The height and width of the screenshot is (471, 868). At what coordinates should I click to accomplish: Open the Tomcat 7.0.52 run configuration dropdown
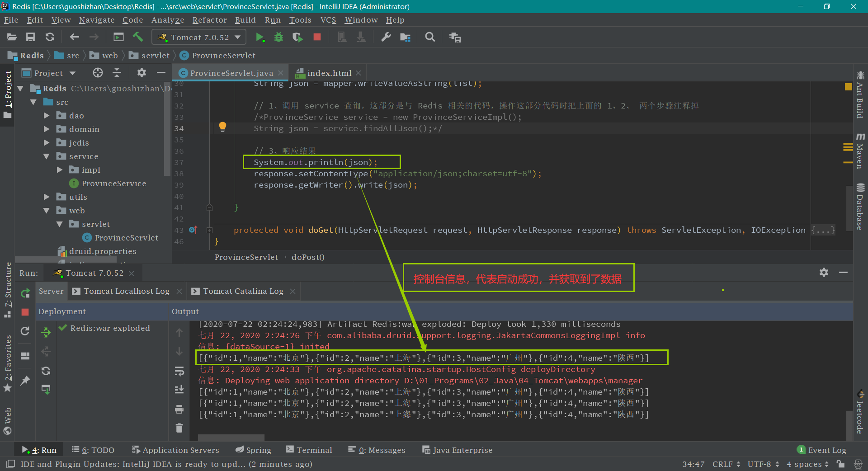pyautogui.click(x=199, y=38)
